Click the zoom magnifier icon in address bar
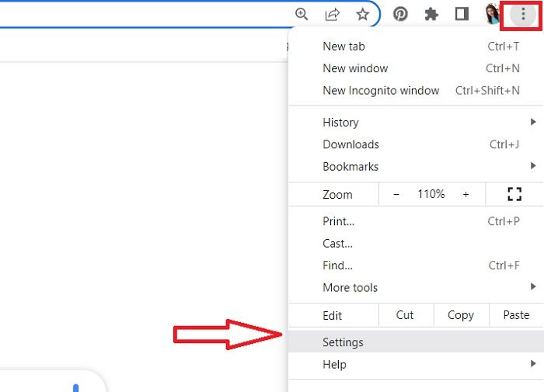 [302, 14]
